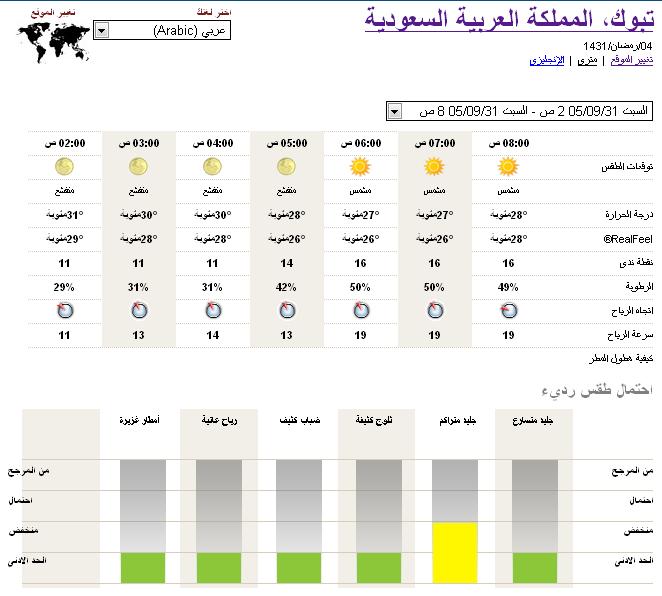The height and width of the screenshot is (596, 662).
Task: Click the sun icon for 06:00
Action: point(360,166)
